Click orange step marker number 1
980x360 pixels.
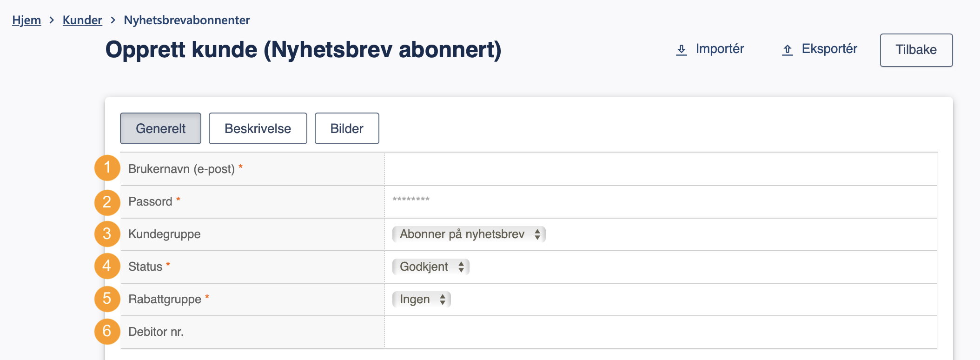point(107,167)
